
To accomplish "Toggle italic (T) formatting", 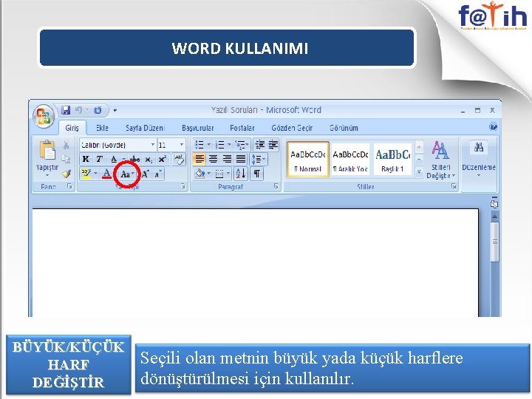I will (x=99, y=159).
